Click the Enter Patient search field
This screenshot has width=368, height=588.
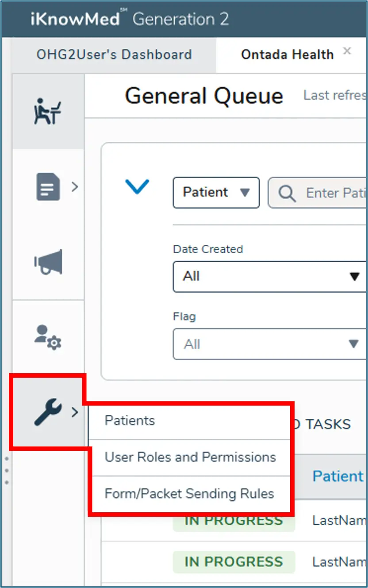point(335,193)
